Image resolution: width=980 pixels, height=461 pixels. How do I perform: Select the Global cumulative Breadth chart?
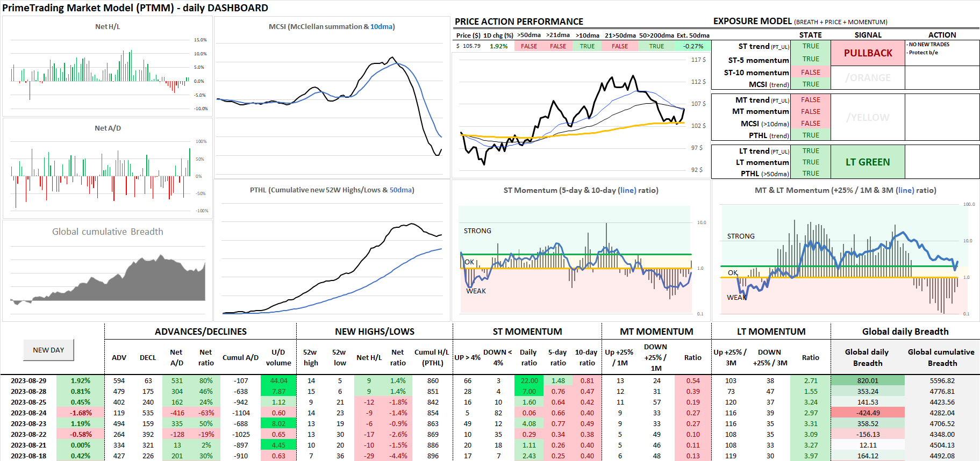click(108, 270)
